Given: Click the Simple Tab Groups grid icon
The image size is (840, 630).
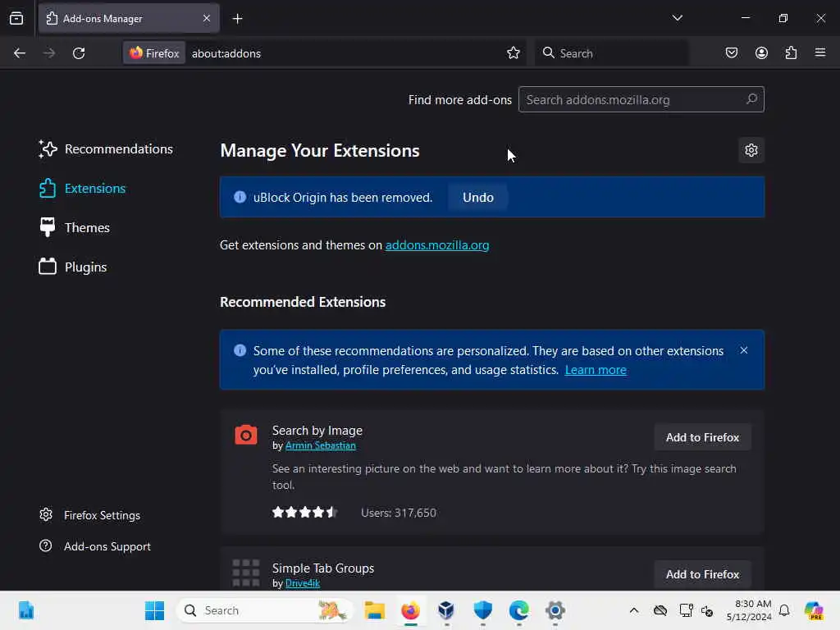Looking at the screenshot, I should click(x=246, y=573).
